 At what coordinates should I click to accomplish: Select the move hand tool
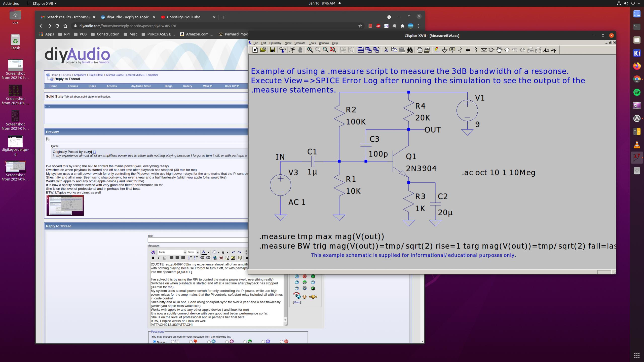[499, 50]
